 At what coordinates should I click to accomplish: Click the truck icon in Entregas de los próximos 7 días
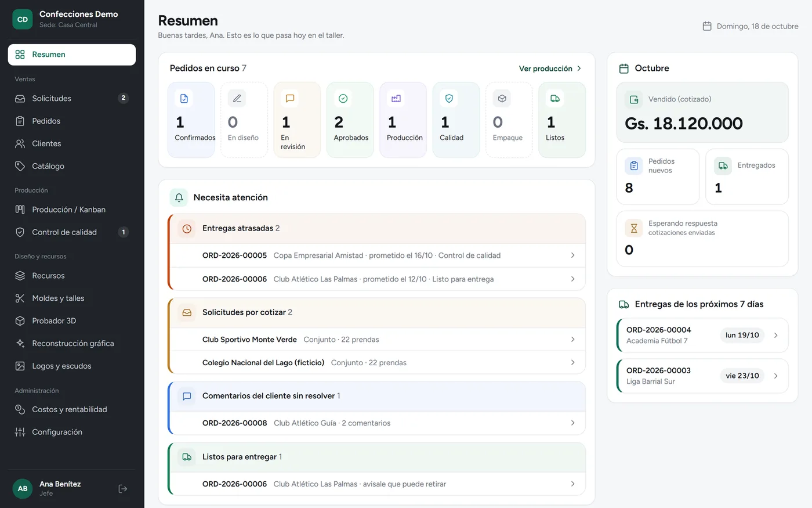tap(624, 304)
